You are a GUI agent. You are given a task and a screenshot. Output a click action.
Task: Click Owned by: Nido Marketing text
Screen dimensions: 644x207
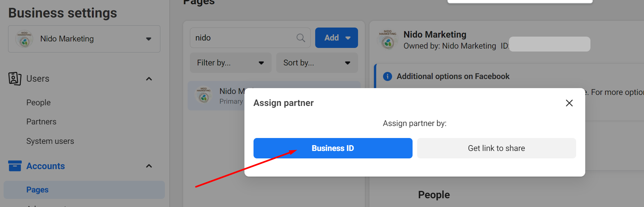click(450, 46)
